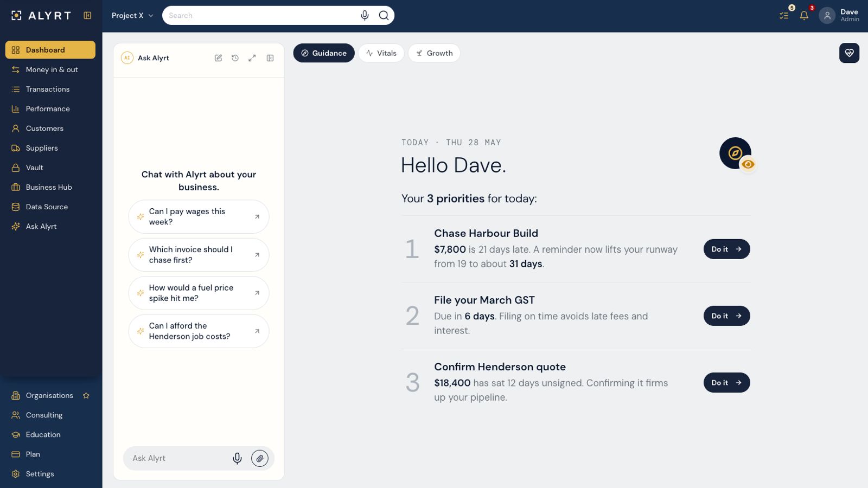This screenshot has height=488, width=868.
Task: Expand the Ask Alyrt panel to fullscreen
Action: [x=252, y=58]
